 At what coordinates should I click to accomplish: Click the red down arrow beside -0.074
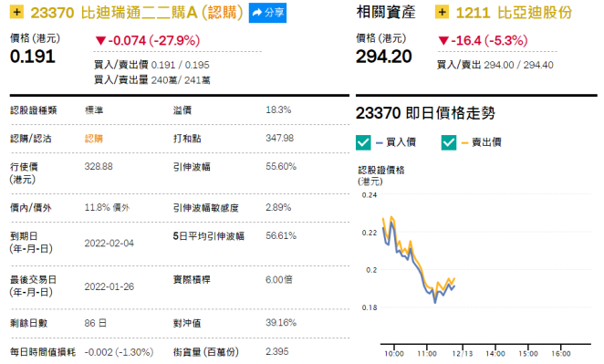click(x=100, y=40)
